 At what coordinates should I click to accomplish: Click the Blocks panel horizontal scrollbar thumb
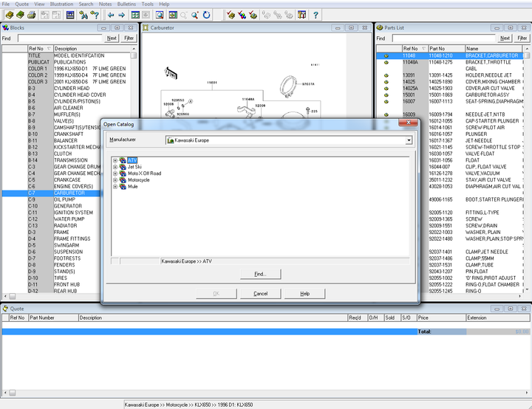coord(13,296)
